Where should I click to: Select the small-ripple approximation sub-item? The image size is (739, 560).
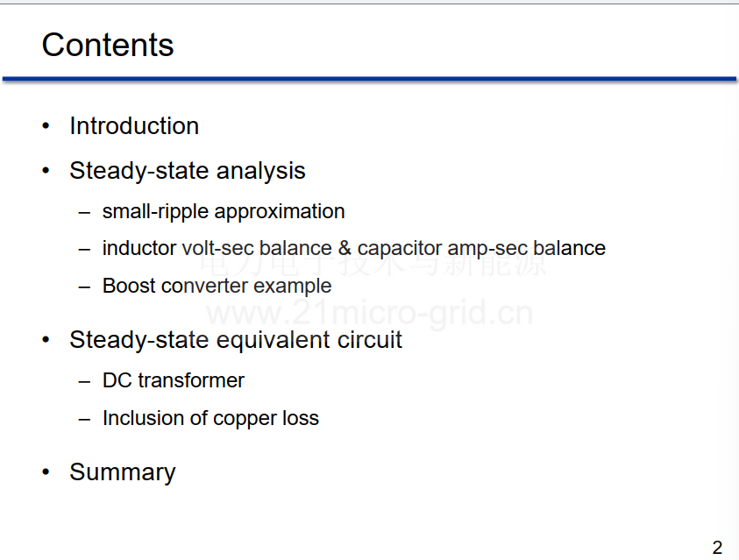tap(224, 212)
